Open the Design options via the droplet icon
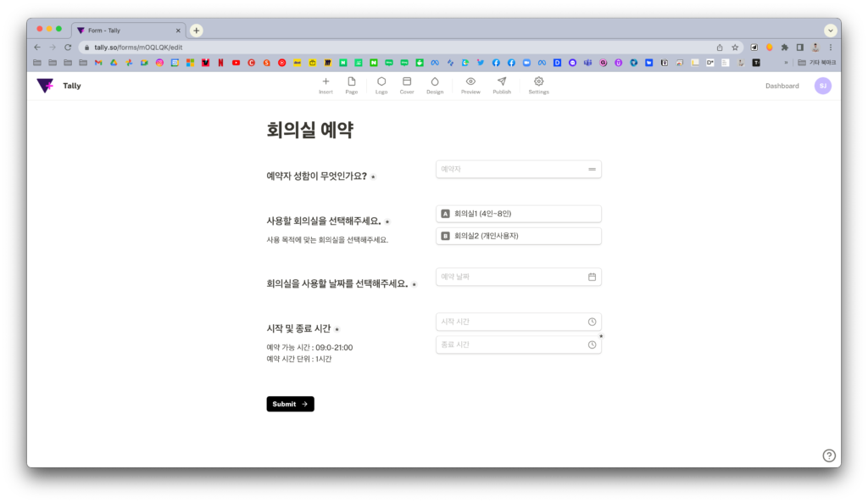The image size is (868, 503). (x=434, y=85)
